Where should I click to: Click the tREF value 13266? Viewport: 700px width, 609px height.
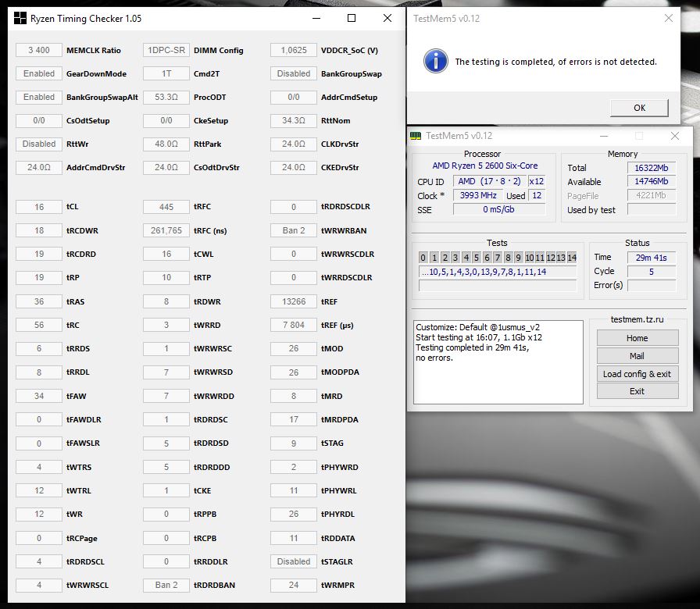(x=293, y=301)
